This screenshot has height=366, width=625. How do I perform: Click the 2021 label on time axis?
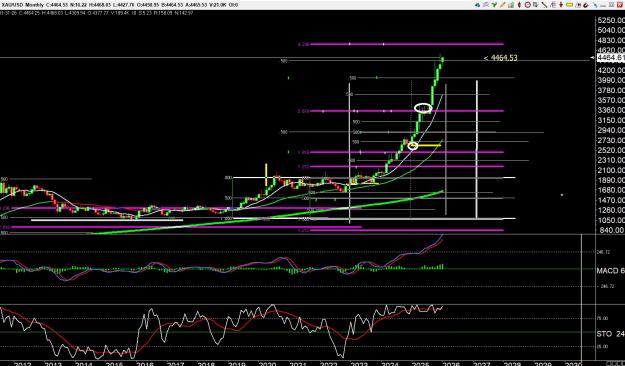point(298,364)
